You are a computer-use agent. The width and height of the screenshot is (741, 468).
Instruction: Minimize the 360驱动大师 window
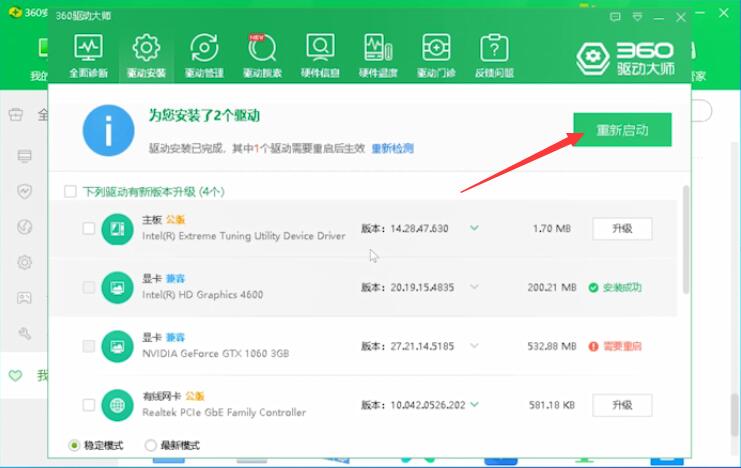(x=659, y=18)
